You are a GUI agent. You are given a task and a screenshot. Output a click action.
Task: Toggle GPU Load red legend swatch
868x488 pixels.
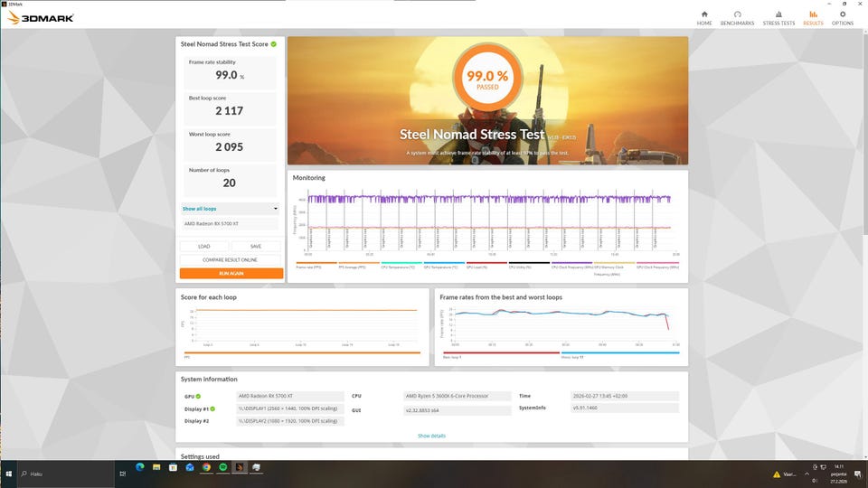click(486, 263)
